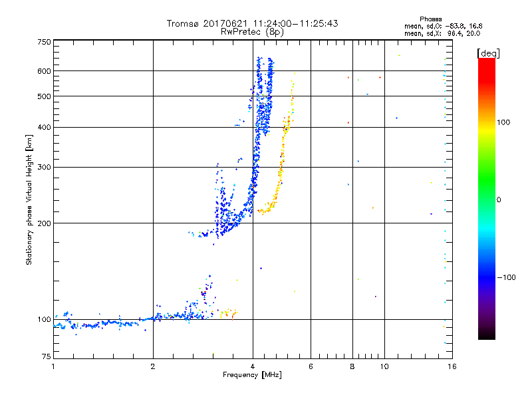Click the Tromsø date and time title
Image resolution: width=532 pixels, height=399 pixels.
pos(252,23)
